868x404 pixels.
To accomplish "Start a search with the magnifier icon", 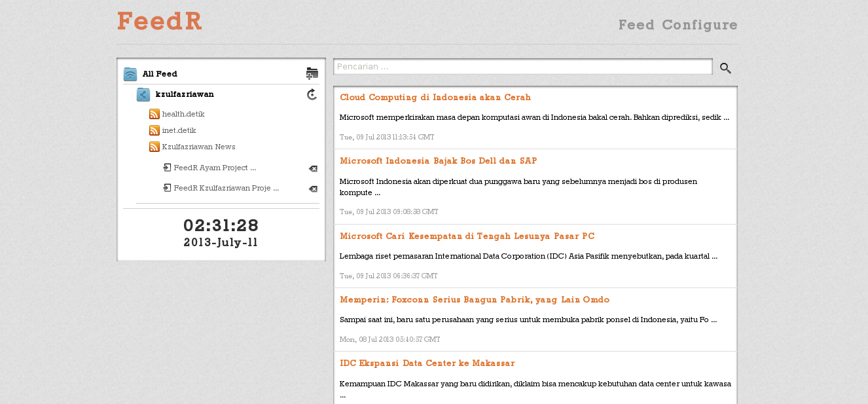I will point(725,67).
